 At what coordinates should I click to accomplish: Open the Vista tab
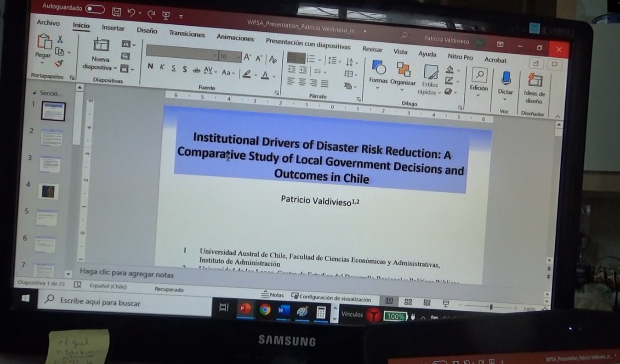tap(400, 52)
